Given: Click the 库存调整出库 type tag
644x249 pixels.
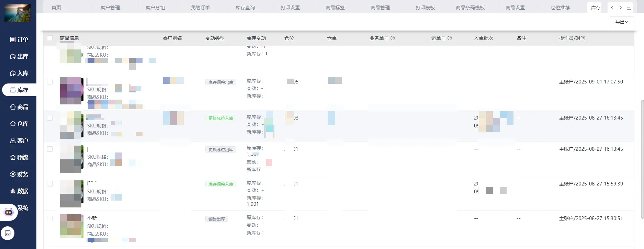Looking at the screenshot, I should coord(221,82).
